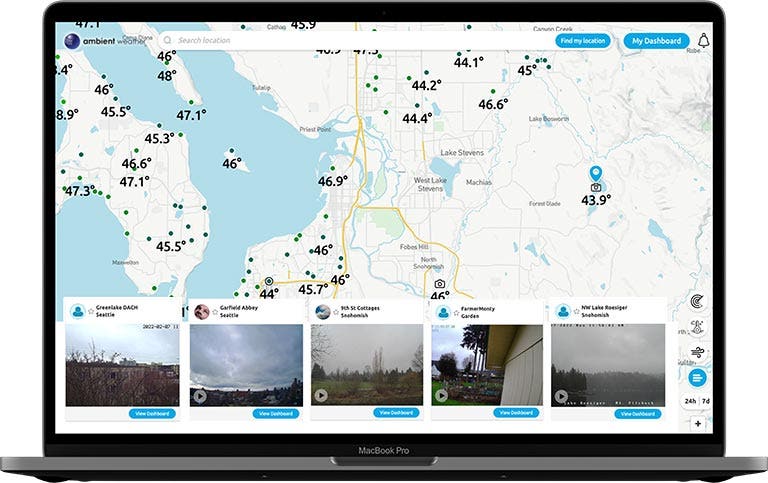Click the 43.9° station reading
This screenshot has width=768, height=483.
coord(596,200)
